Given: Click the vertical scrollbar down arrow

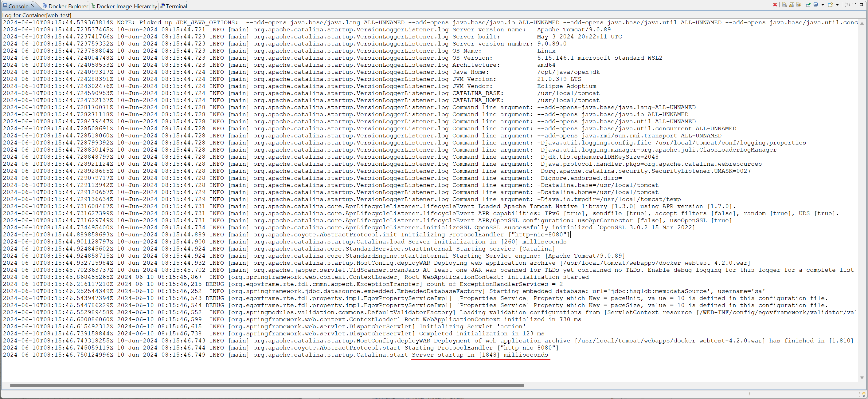Looking at the screenshot, I should click(862, 377).
